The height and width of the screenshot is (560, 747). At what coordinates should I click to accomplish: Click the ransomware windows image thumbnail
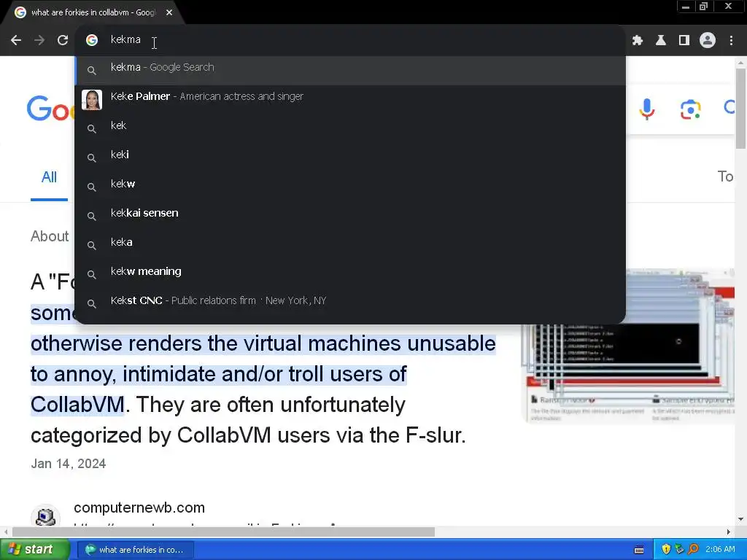click(x=628, y=346)
